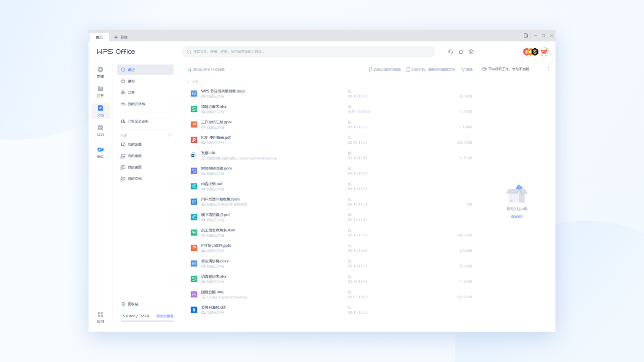Click the 最近同步于13分钟前 sync status text
The width and height of the screenshot is (644, 362).
(209, 70)
